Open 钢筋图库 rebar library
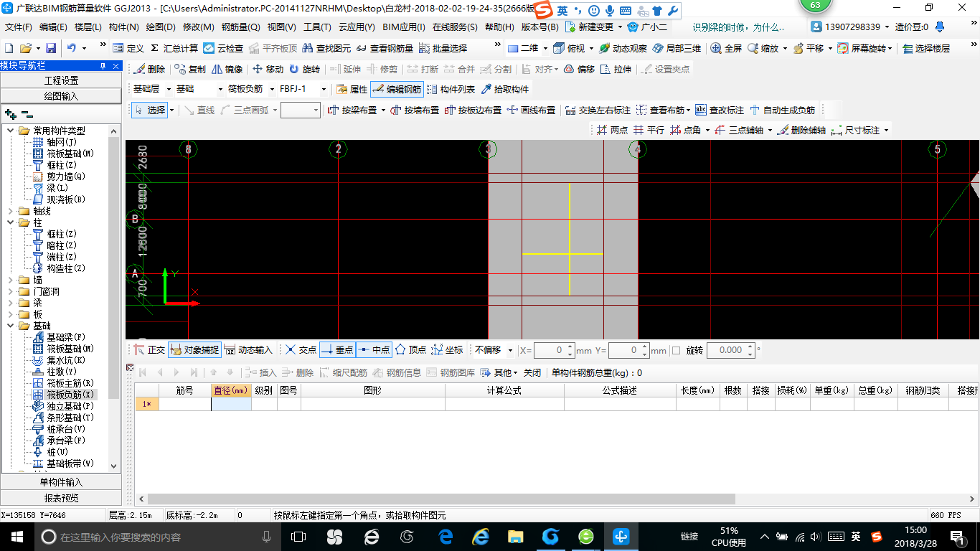980x551 pixels. (x=451, y=372)
